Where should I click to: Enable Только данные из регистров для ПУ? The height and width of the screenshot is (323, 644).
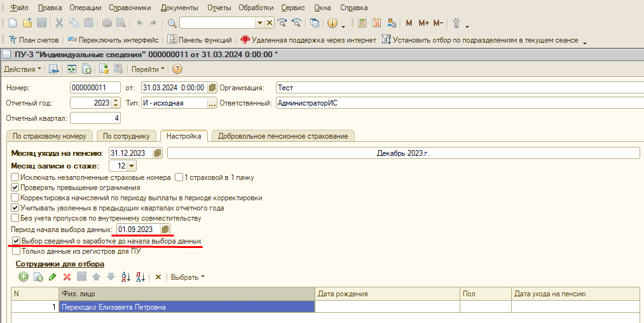pos(15,251)
